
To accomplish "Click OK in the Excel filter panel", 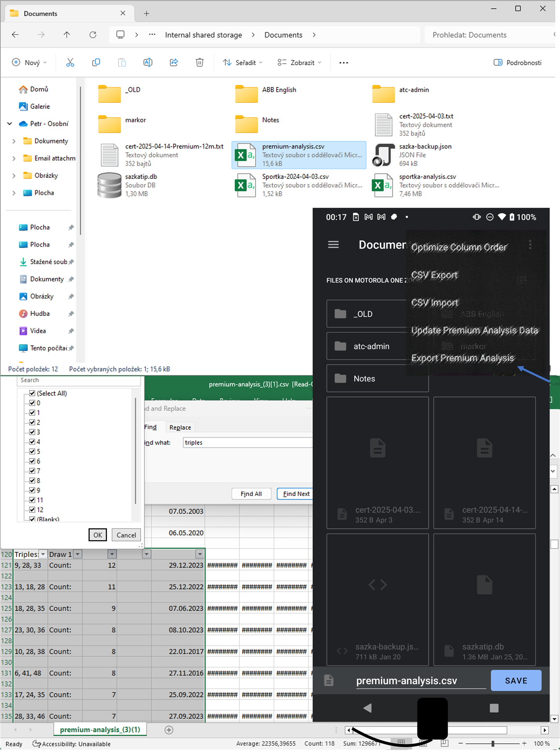I will [98, 535].
